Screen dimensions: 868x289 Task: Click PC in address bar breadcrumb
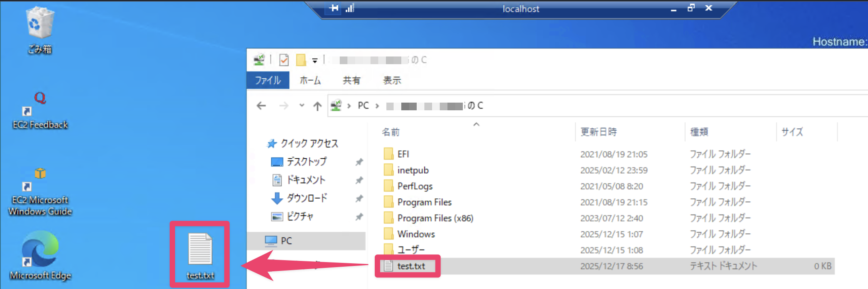click(363, 106)
